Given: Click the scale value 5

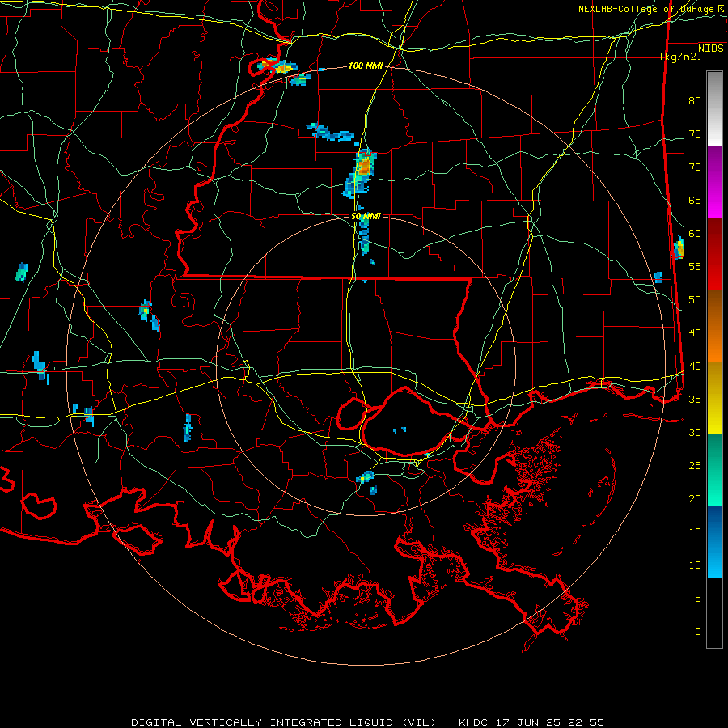Looking at the screenshot, I should (x=698, y=599).
